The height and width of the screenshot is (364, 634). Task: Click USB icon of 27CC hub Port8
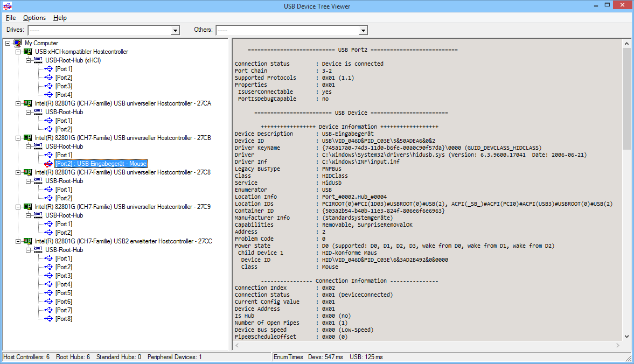pos(48,319)
